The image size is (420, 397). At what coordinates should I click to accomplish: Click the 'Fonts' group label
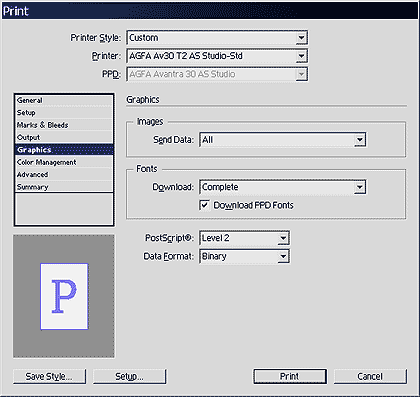point(147,169)
